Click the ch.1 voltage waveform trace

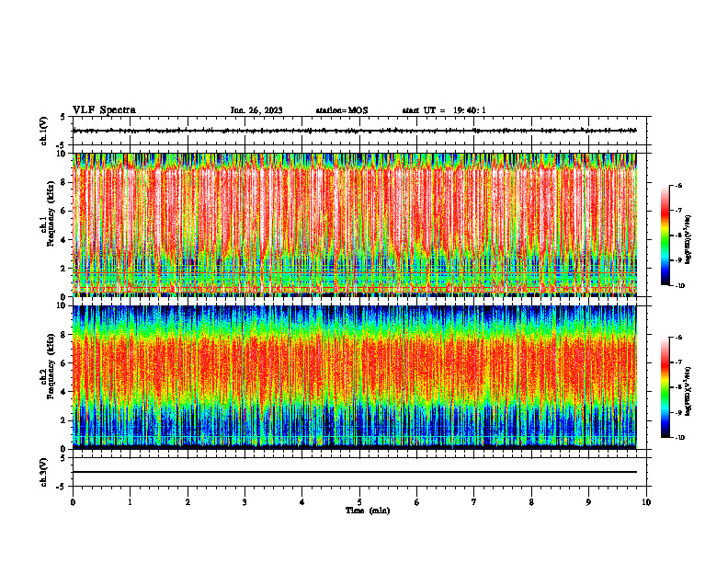click(355, 131)
